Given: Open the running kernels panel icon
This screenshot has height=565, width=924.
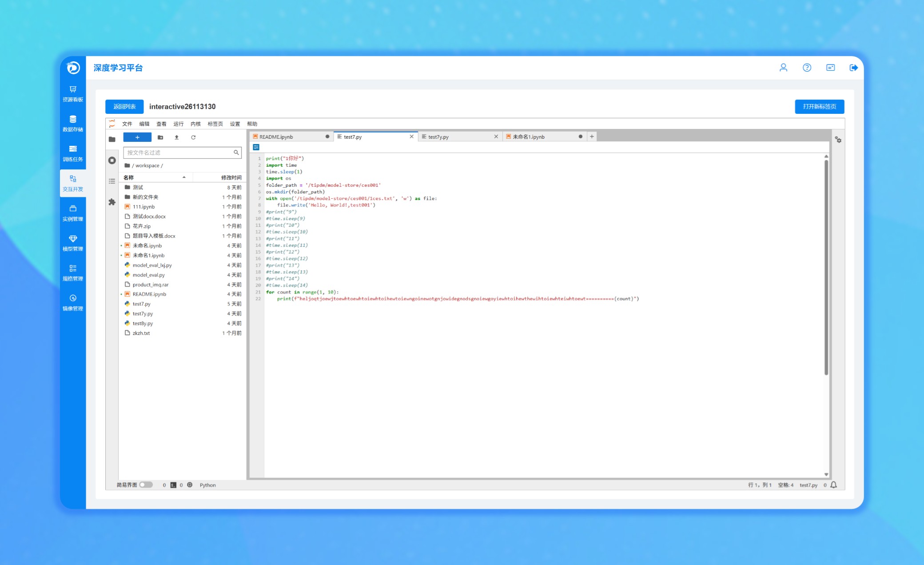Looking at the screenshot, I should (x=112, y=160).
